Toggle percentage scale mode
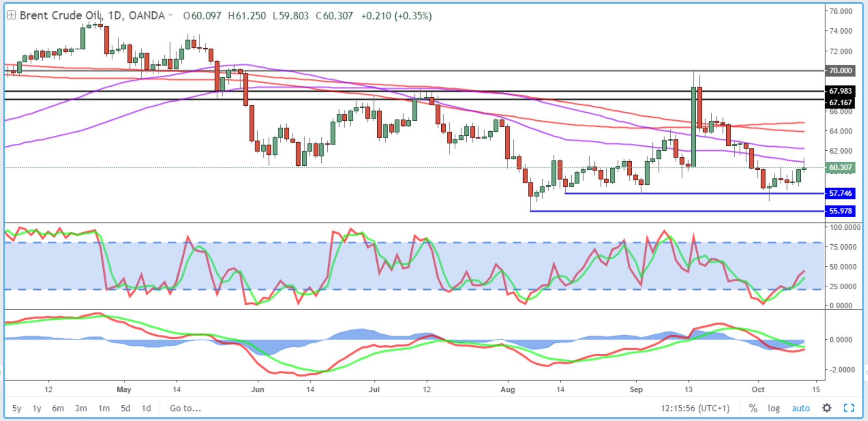868x421 pixels. point(753,408)
